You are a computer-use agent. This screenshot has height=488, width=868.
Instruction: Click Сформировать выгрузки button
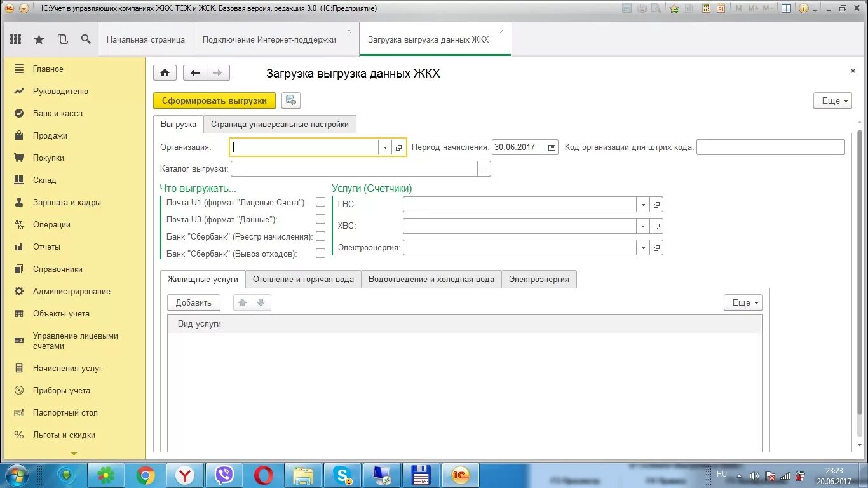[x=215, y=100]
